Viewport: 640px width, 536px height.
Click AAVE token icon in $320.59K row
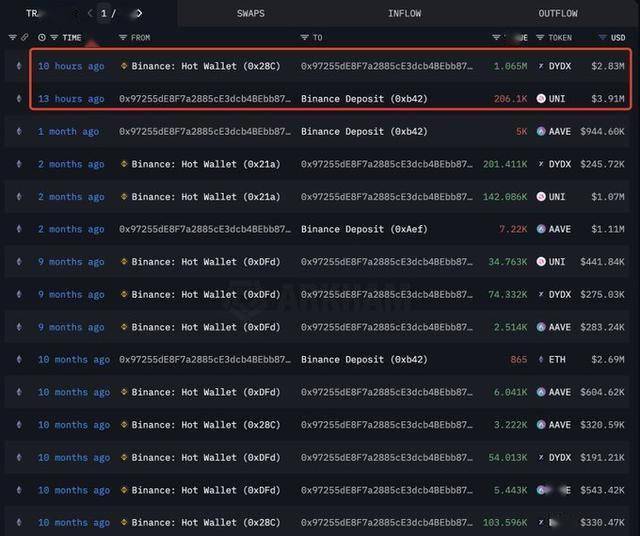click(541, 425)
